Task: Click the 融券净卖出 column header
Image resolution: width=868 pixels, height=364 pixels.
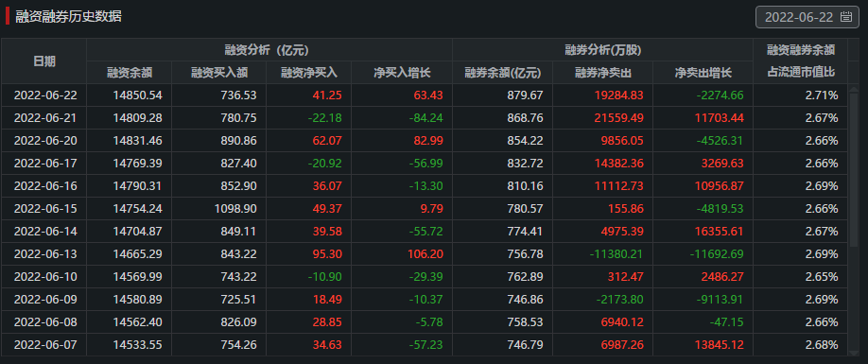Action: (603, 73)
